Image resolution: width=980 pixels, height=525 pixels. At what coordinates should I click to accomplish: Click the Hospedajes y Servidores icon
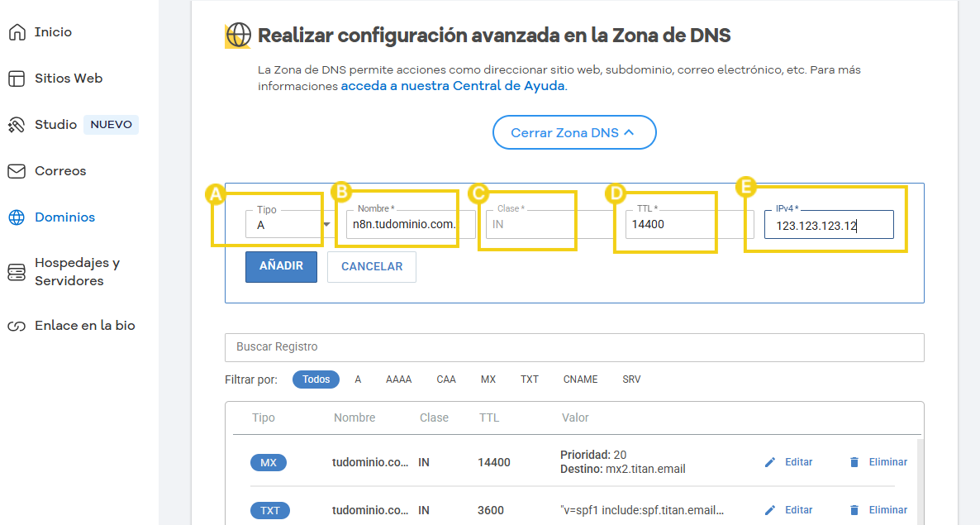click(17, 271)
